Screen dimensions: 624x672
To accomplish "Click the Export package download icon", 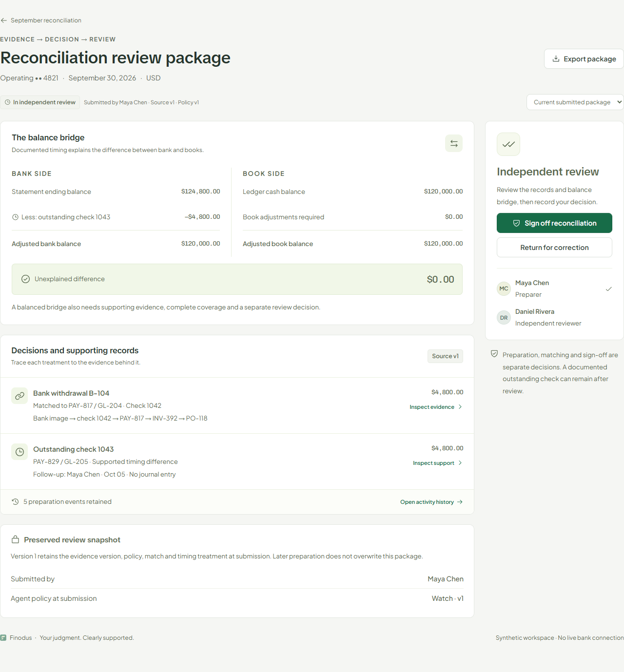I will click(x=556, y=59).
